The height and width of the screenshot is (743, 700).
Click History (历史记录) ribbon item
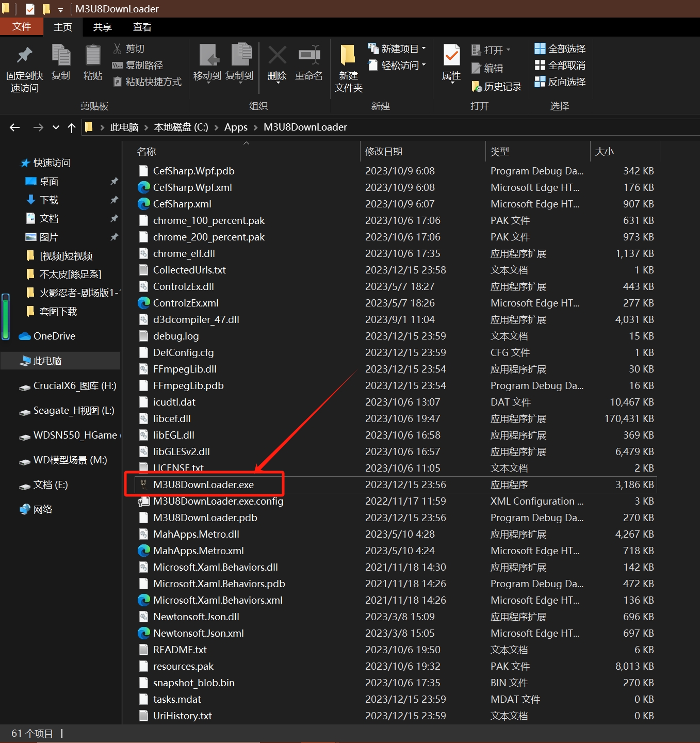[x=497, y=87]
